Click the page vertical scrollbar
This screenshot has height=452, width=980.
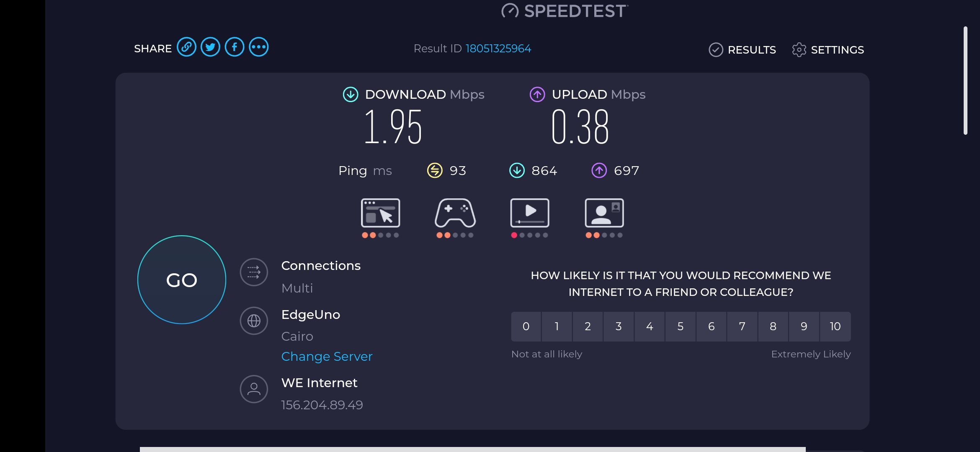[x=965, y=80]
